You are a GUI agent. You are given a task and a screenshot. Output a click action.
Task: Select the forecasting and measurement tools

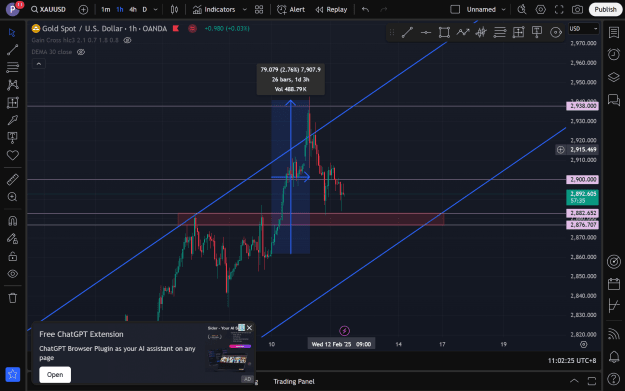12,102
